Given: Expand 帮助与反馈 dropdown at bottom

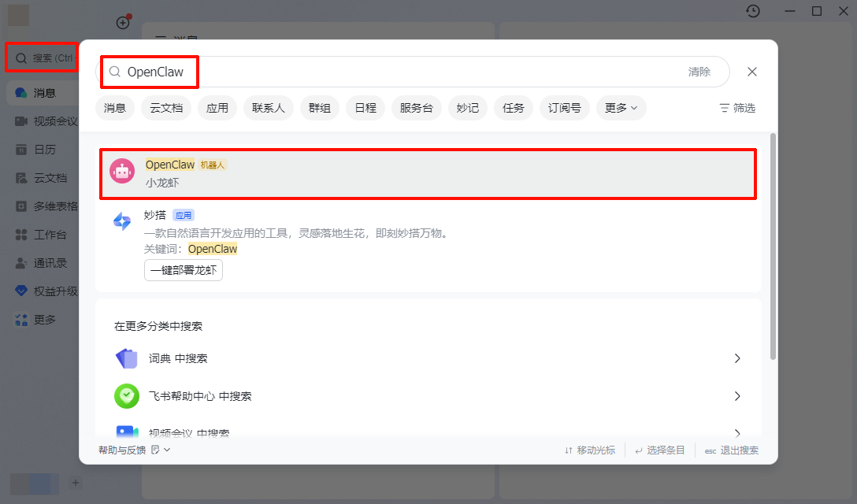Looking at the screenshot, I should pyautogui.click(x=134, y=450).
